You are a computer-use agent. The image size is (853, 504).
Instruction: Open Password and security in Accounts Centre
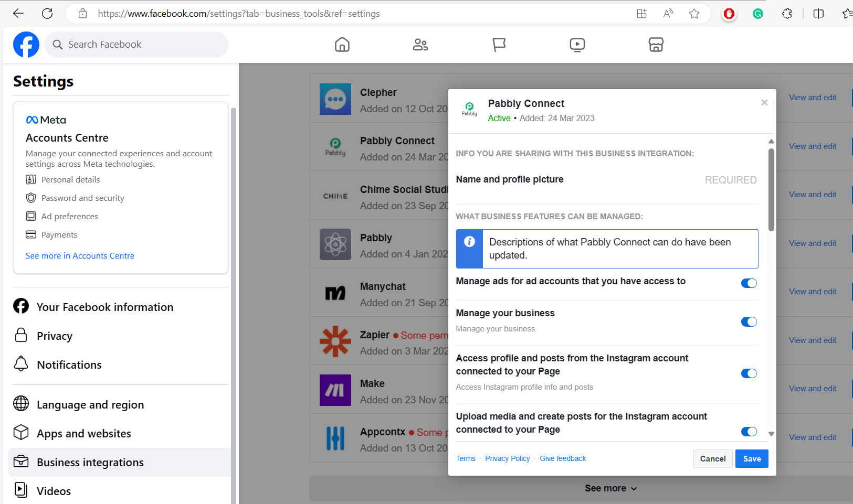(x=75, y=198)
